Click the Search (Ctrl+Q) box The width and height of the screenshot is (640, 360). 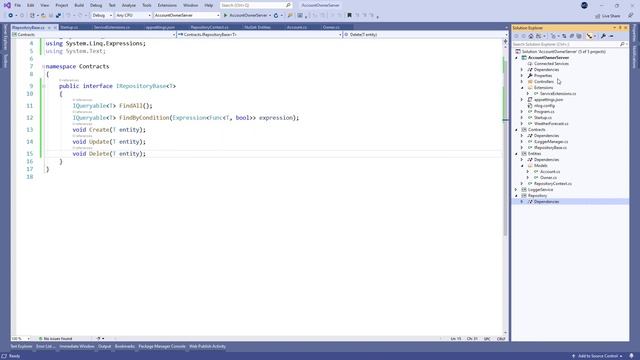(256, 5)
